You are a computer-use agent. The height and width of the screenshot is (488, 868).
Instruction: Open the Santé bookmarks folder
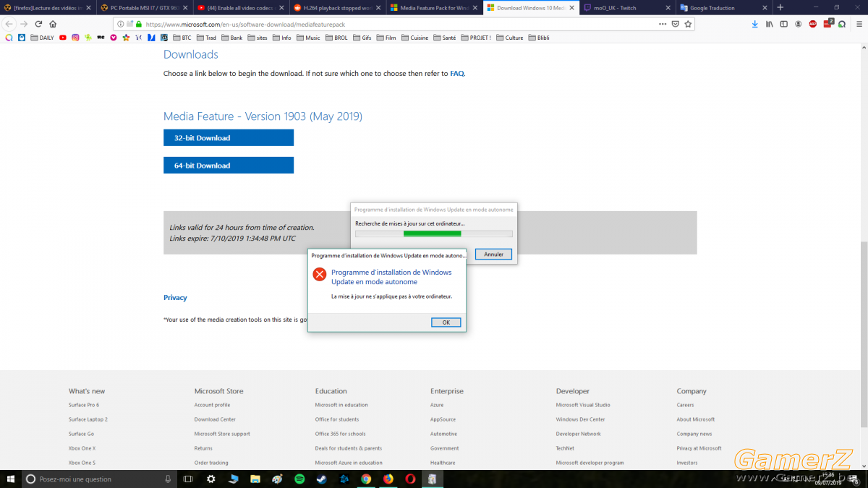[x=444, y=38]
